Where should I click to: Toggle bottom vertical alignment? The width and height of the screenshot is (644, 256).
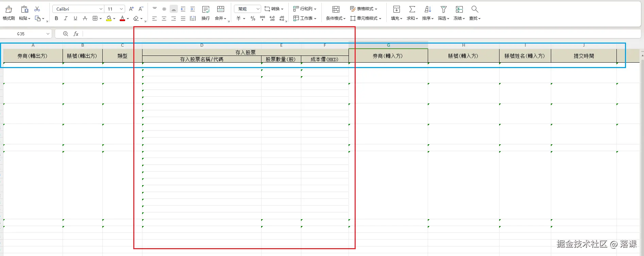[174, 9]
